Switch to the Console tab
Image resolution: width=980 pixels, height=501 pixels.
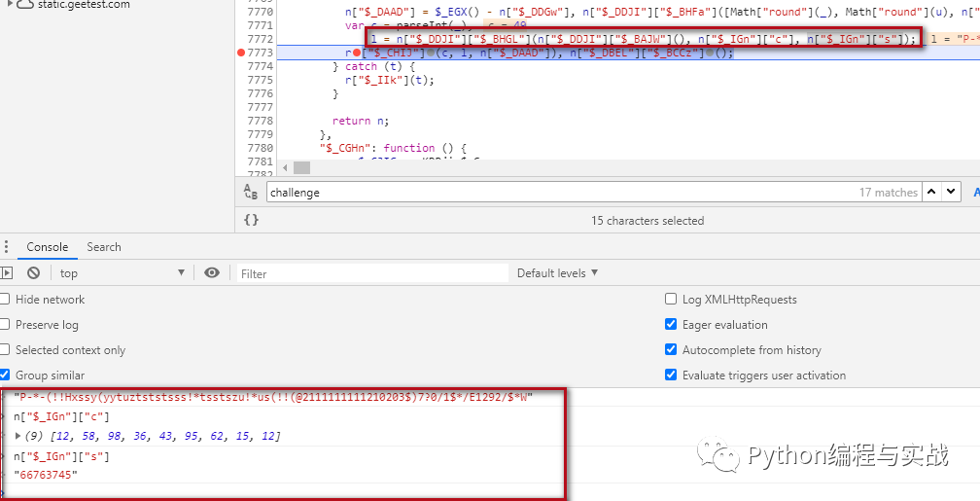(x=47, y=247)
